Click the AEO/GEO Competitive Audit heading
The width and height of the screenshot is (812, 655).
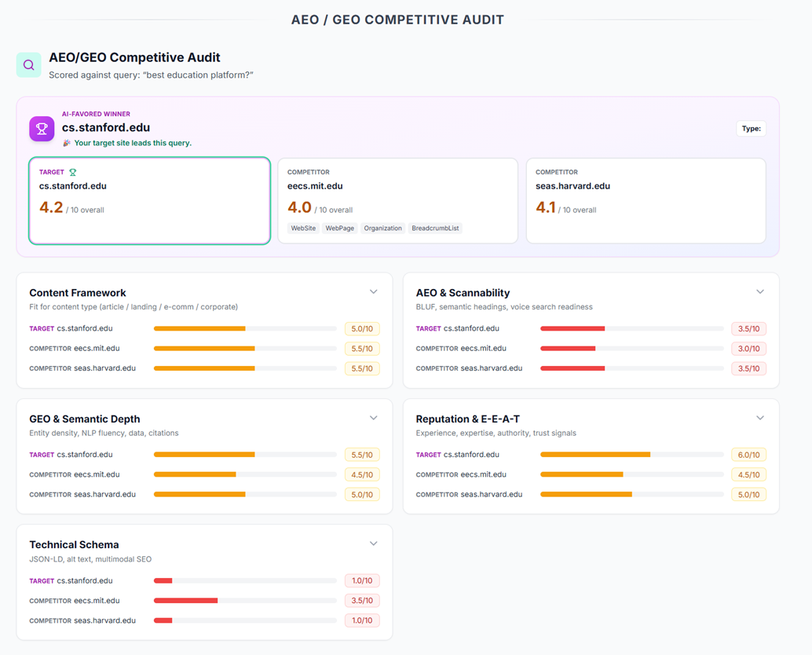[134, 57]
